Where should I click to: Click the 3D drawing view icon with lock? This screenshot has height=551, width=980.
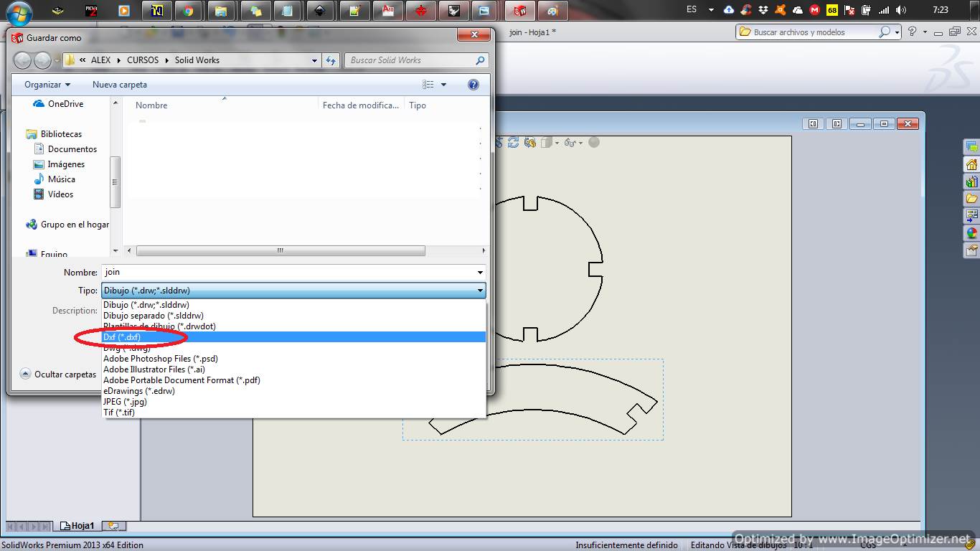pyautogui.click(x=530, y=142)
